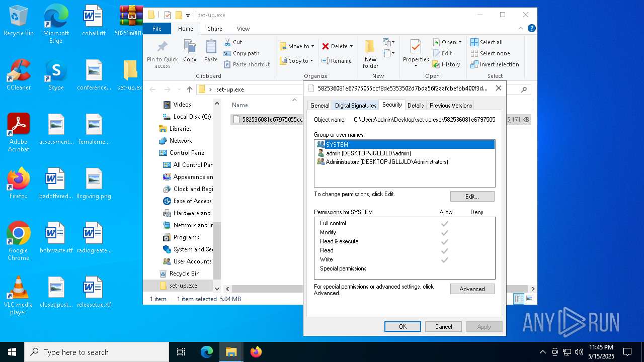The image size is (644, 362).
Task: Click the Cut scissors command
Action: pyautogui.click(x=233, y=42)
